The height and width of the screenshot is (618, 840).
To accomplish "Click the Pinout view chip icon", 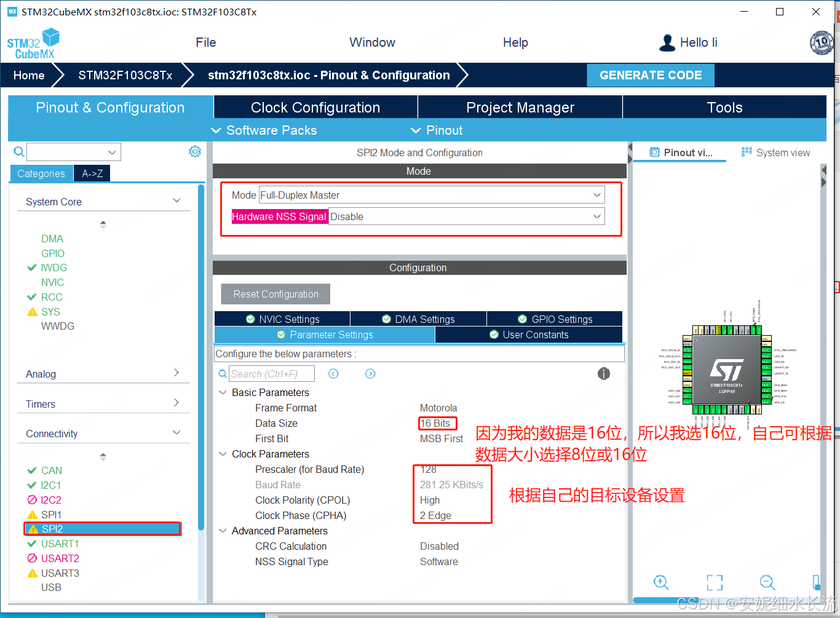I will click(655, 153).
